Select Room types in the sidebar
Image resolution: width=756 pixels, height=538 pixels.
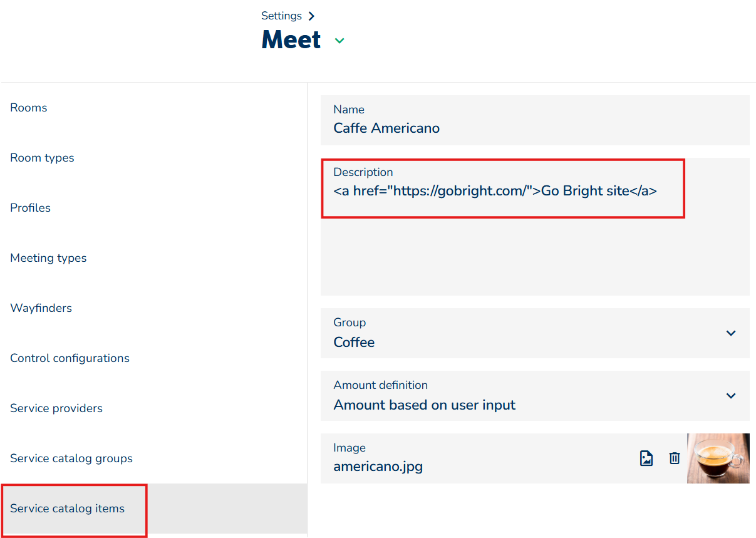click(42, 158)
